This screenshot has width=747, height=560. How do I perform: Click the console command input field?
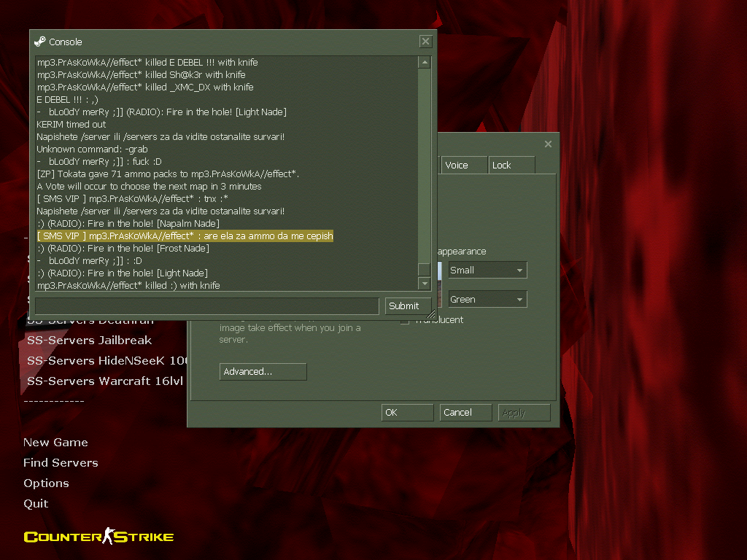207,306
